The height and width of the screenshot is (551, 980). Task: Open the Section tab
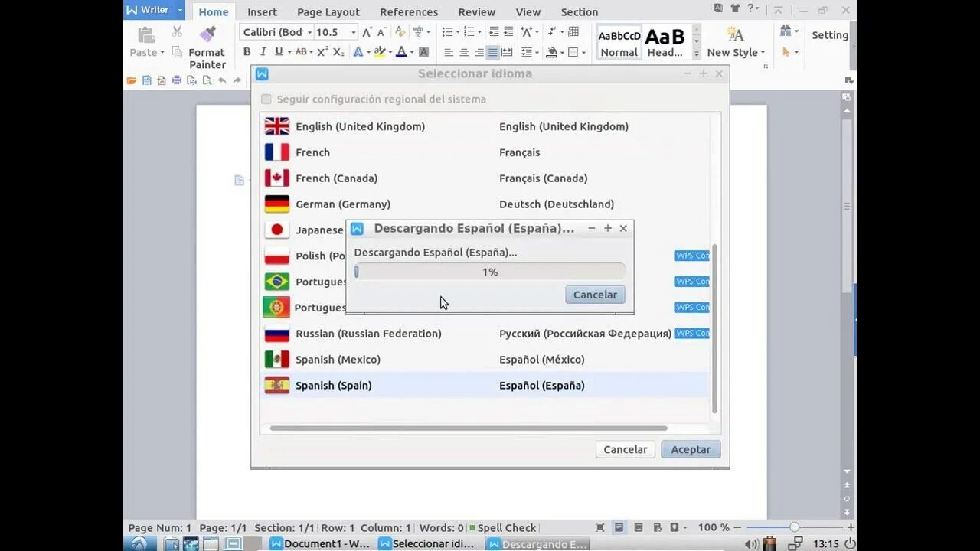[580, 11]
